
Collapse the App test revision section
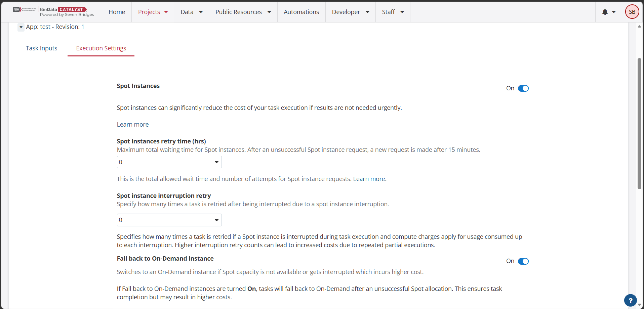(x=21, y=27)
